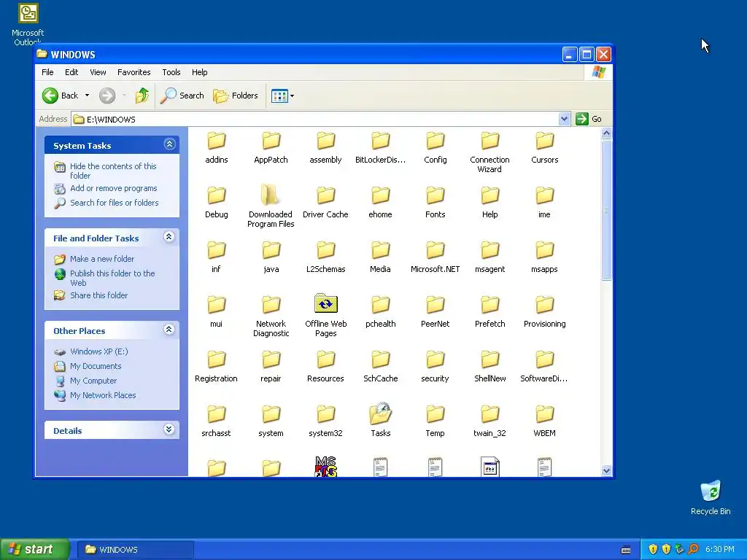
Task: Select the Prefetch folder icon
Action: click(x=489, y=304)
